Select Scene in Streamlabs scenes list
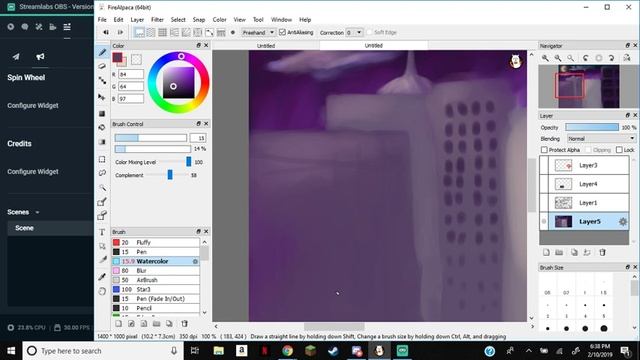The height and width of the screenshot is (360, 640). click(51, 228)
